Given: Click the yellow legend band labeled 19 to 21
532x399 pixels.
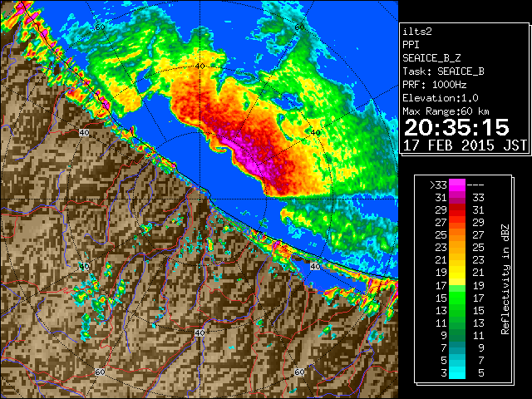Looking at the screenshot, I should [457, 273].
